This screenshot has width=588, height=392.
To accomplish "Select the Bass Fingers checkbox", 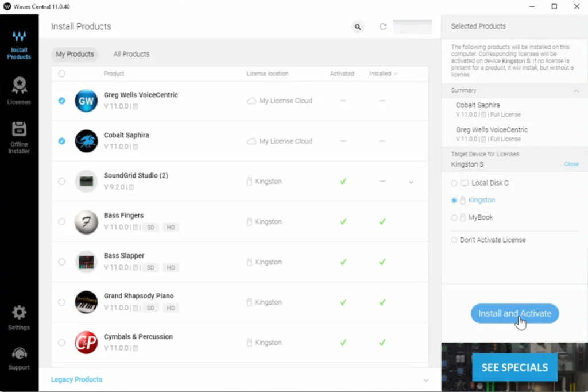I will pos(62,221).
